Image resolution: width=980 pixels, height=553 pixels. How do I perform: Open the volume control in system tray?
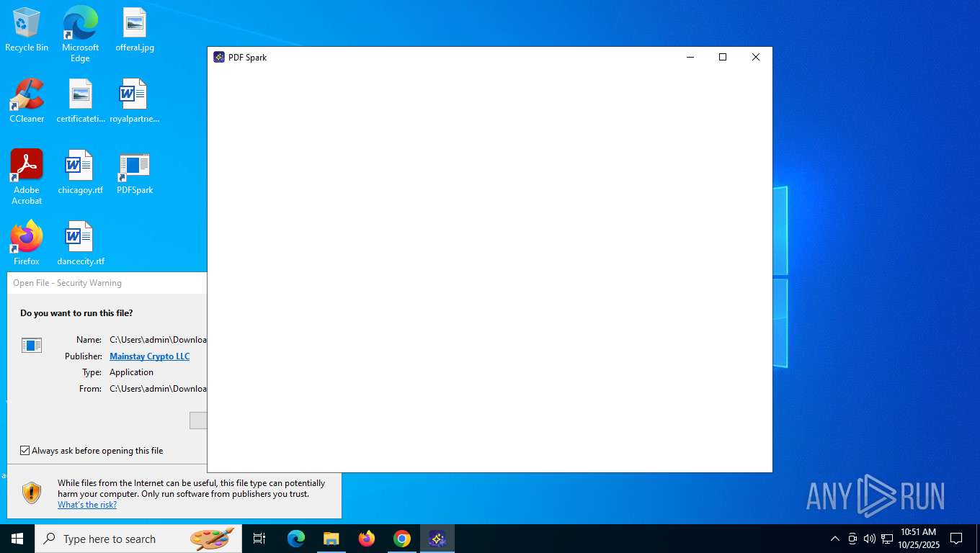pyautogui.click(x=870, y=539)
